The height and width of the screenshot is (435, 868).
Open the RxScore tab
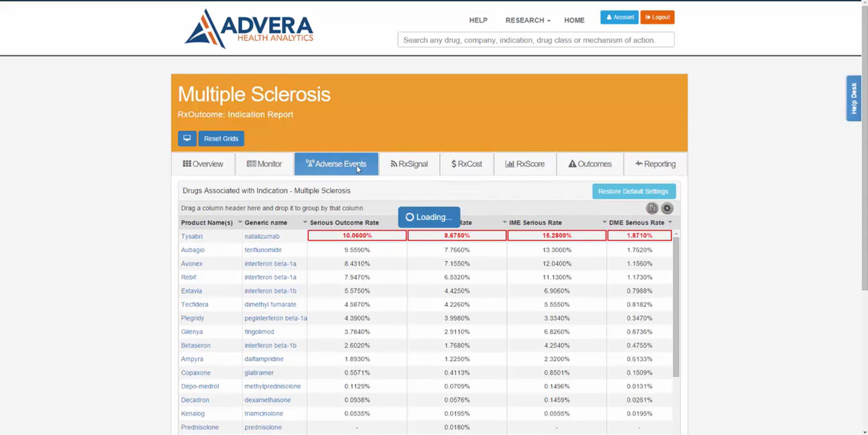pos(525,164)
